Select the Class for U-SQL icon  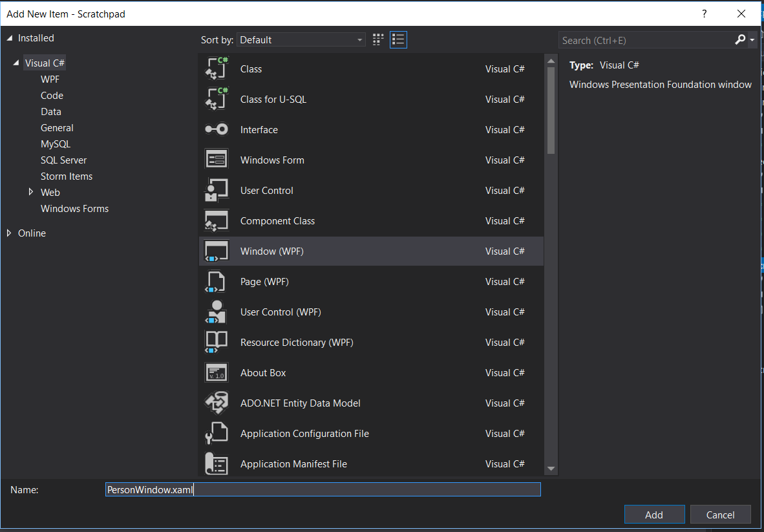(x=217, y=99)
